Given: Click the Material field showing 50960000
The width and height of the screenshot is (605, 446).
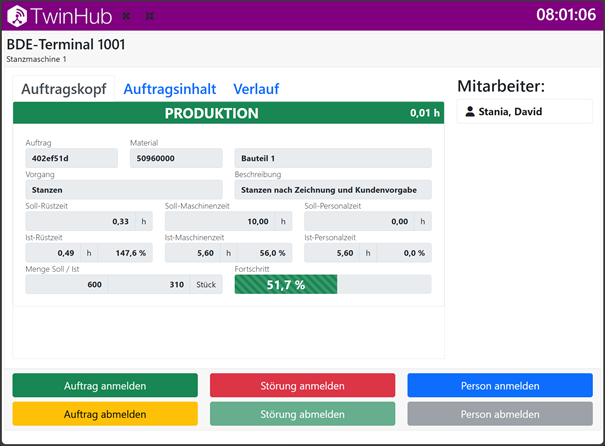Looking at the screenshot, I should pyautogui.click(x=176, y=158).
